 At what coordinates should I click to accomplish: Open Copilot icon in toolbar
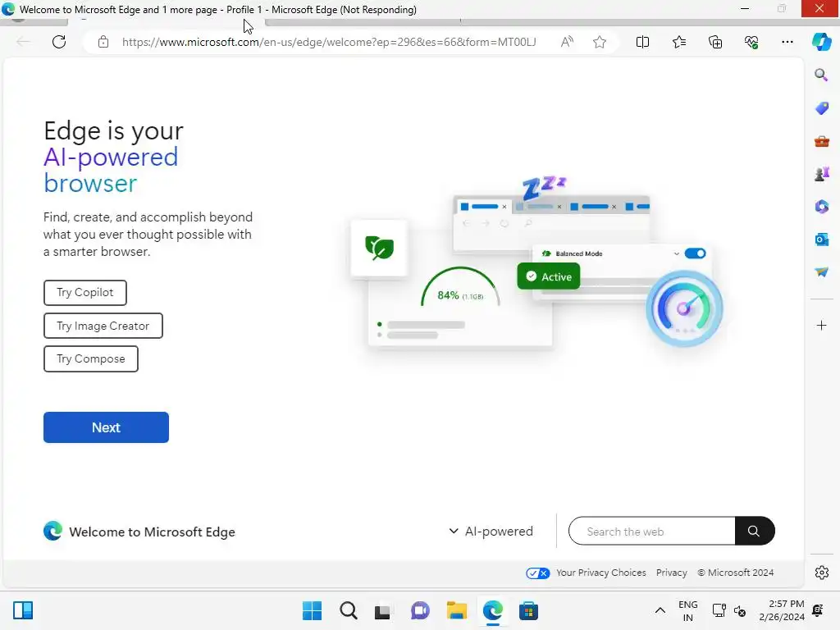821,42
